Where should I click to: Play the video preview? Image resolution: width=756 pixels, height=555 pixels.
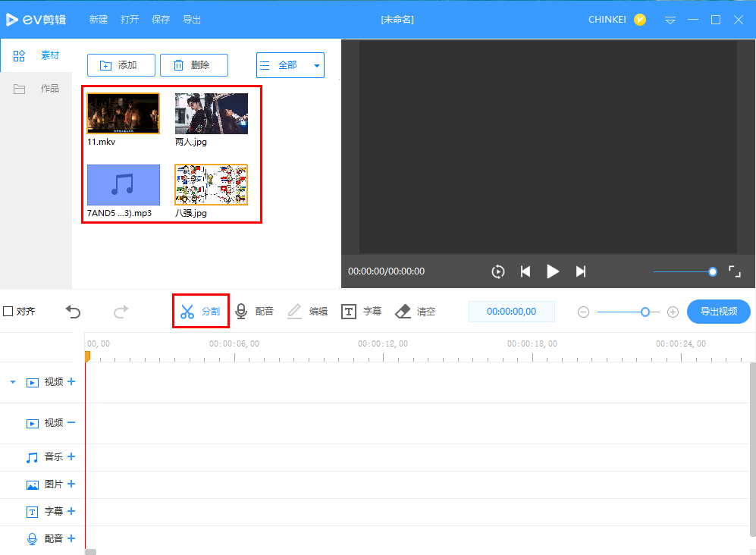tap(553, 271)
